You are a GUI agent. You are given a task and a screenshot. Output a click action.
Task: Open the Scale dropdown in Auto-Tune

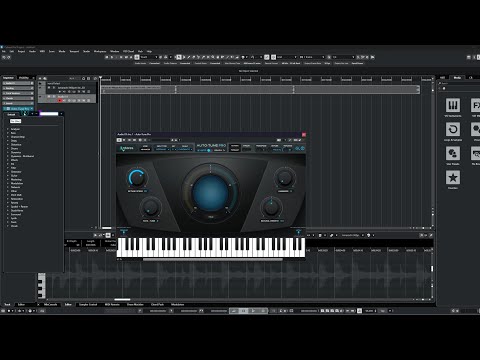pyautogui.click(x=184, y=149)
